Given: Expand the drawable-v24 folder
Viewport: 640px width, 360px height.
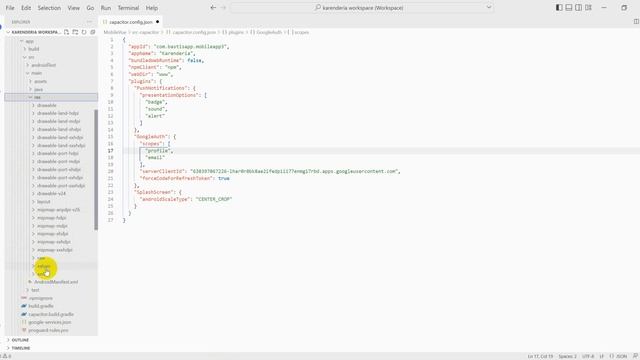Looking at the screenshot, I should [x=51, y=193].
